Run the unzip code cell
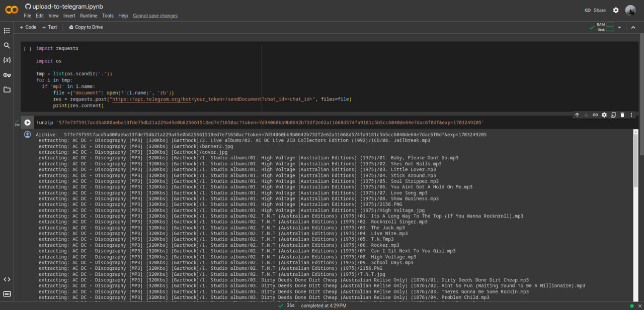The height and width of the screenshot is (310, 644). pyautogui.click(x=28, y=123)
